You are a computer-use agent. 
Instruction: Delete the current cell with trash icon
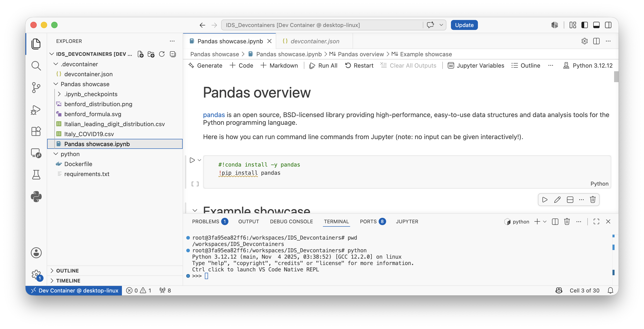pyautogui.click(x=593, y=199)
